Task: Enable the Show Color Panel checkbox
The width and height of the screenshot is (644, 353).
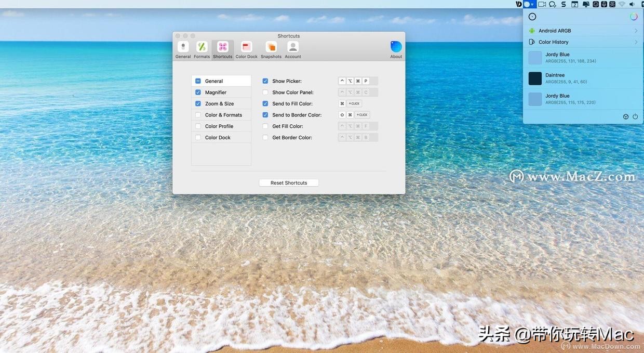Action: [265, 92]
